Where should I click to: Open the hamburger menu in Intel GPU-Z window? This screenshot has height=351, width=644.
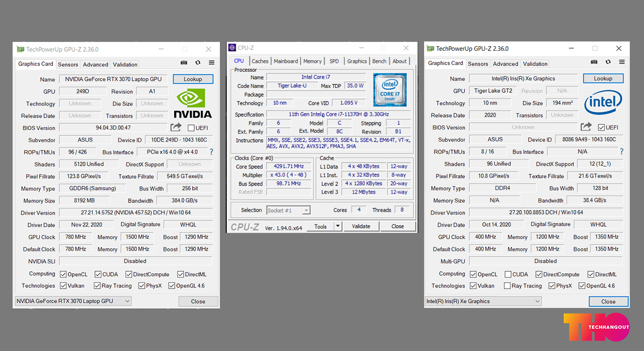coord(621,62)
